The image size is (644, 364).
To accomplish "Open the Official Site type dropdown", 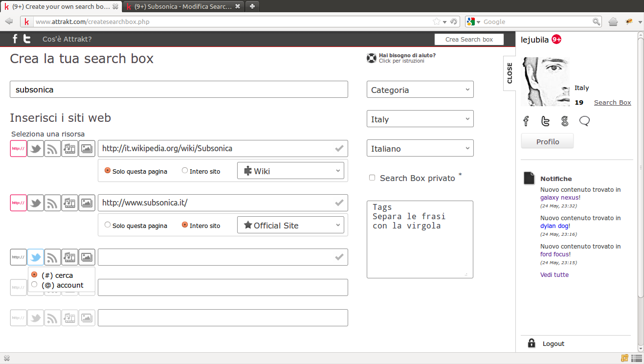I will [x=290, y=225].
